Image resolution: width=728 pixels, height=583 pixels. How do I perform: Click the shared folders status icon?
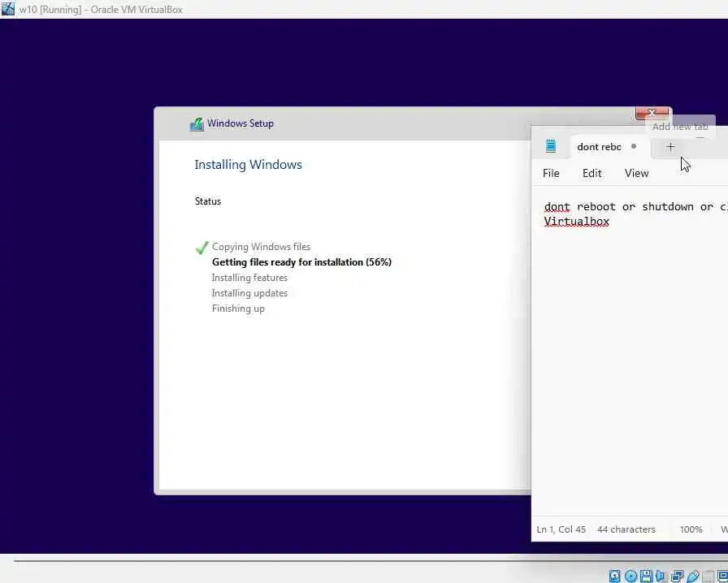point(708,577)
